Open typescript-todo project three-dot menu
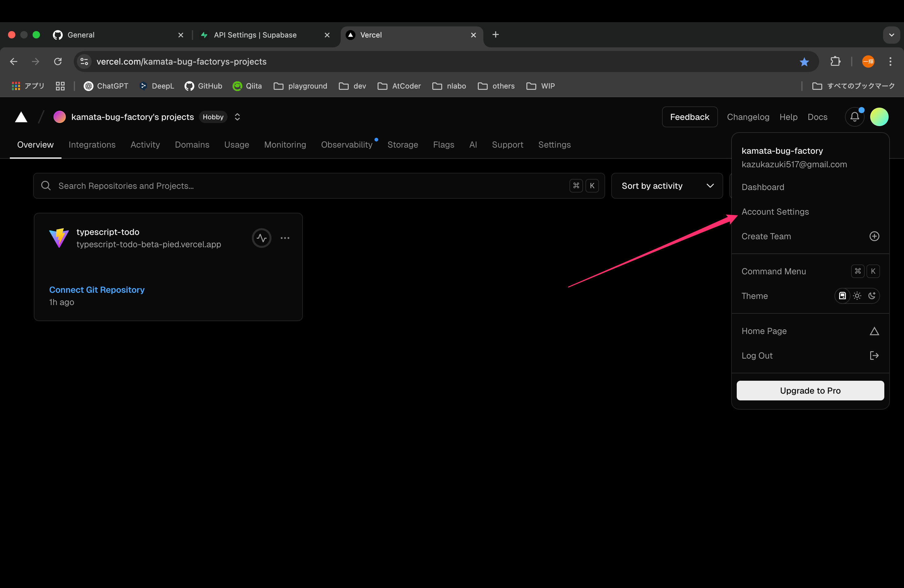This screenshot has width=904, height=588. tap(285, 238)
